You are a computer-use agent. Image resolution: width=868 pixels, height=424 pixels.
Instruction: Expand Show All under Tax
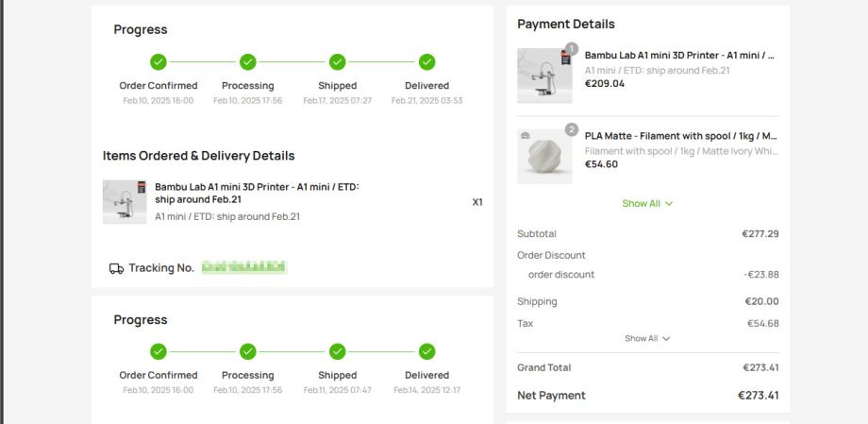click(647, 338)
